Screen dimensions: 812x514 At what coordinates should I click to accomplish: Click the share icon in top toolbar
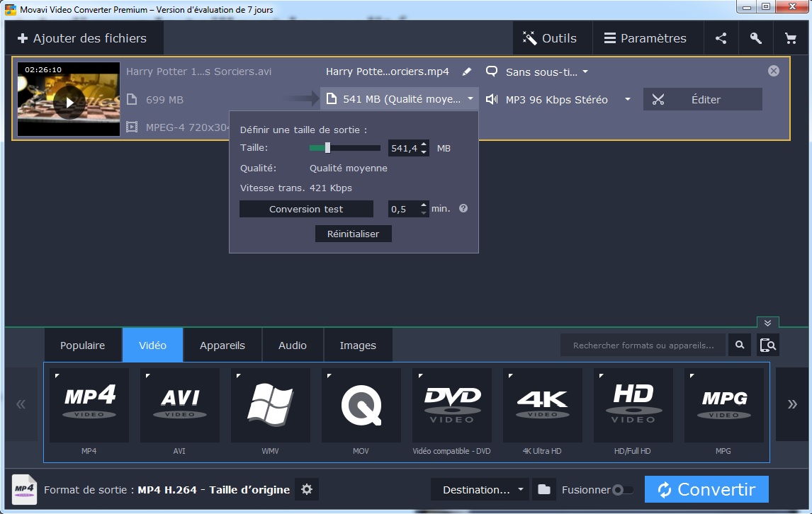pyautogui.click(x=721, y=38)
